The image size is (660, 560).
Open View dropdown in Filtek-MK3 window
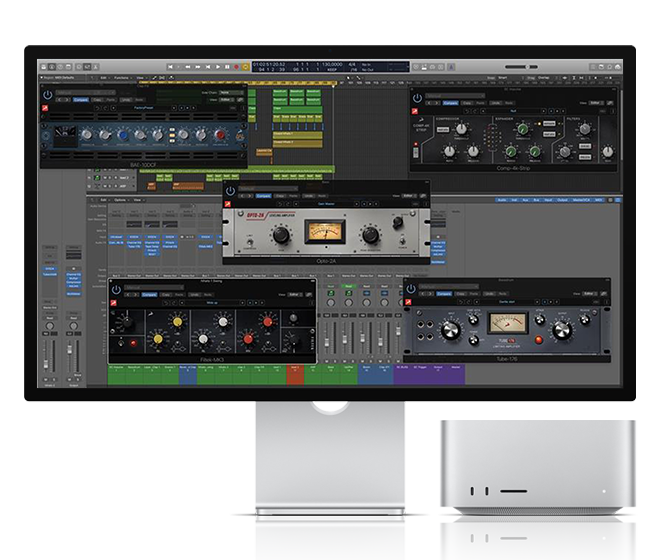click(x=295, y=295)
